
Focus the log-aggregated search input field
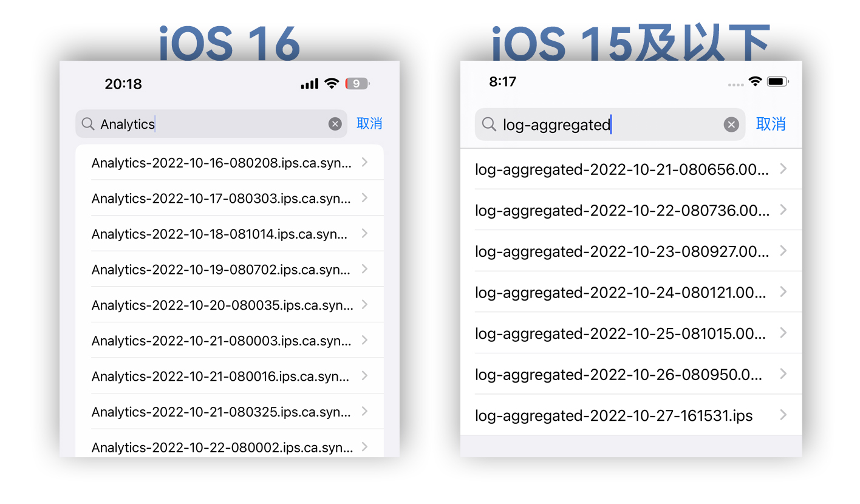610,124
